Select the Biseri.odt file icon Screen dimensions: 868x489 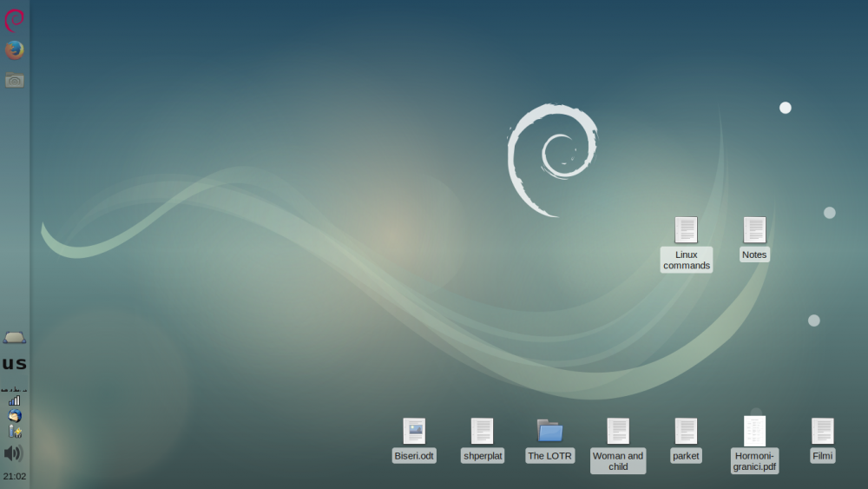point(414,431)
